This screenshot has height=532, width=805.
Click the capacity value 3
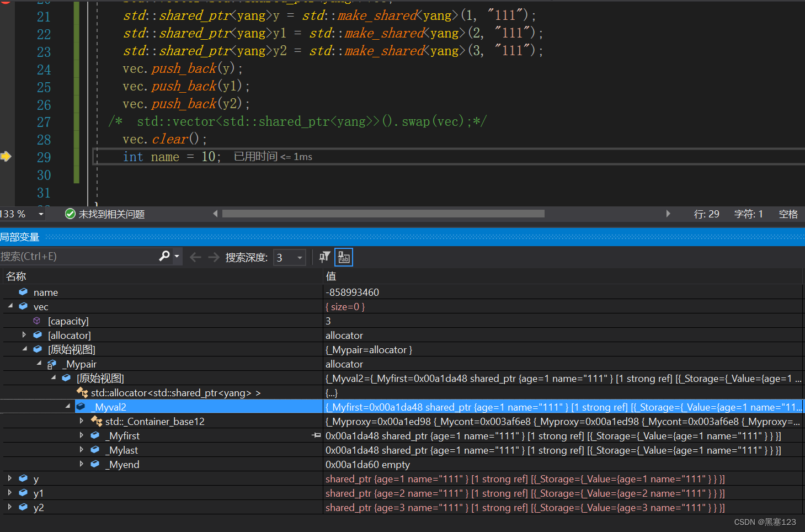(328, 321)
